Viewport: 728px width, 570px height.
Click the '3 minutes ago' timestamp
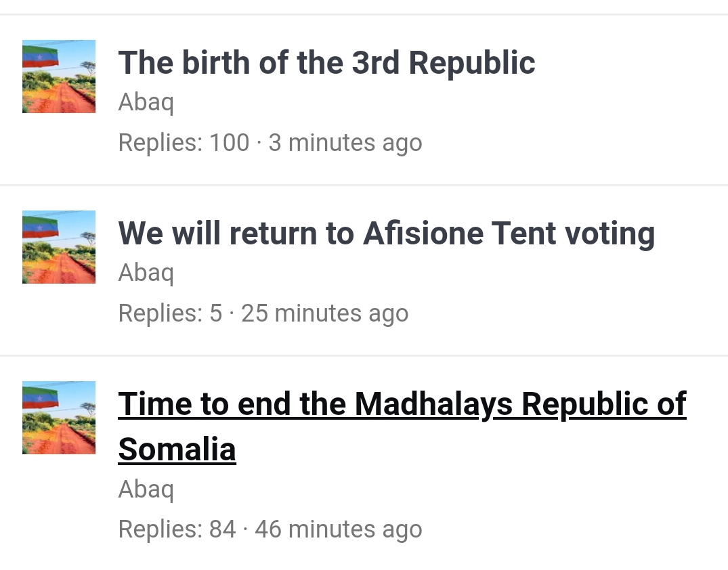(x=345, y=143)
